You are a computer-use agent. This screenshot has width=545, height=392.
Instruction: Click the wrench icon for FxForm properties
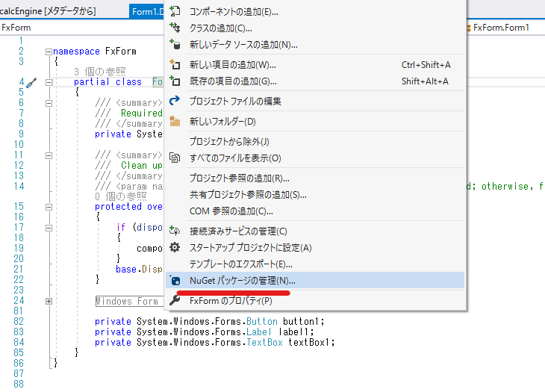click(175, 300)
